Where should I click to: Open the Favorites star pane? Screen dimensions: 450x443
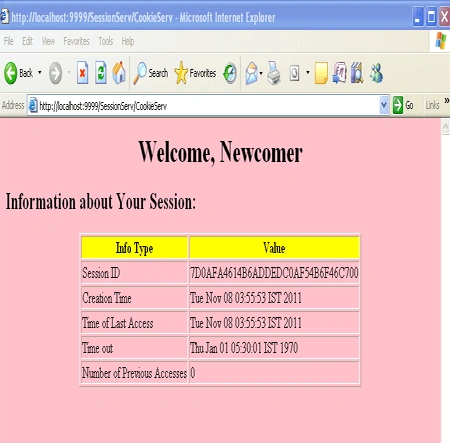pos(195,73)
